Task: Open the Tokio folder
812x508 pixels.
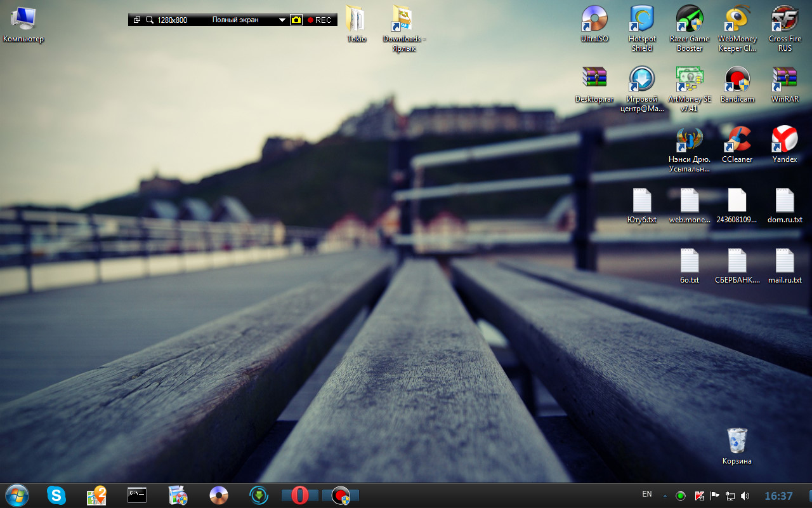Action: (x=357, y=24)
